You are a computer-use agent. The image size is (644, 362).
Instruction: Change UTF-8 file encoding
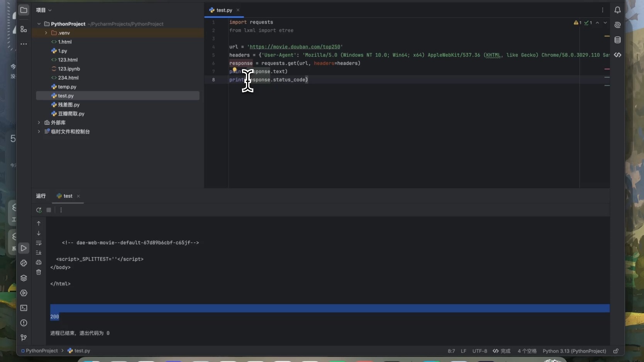click(x=480, y=351)
